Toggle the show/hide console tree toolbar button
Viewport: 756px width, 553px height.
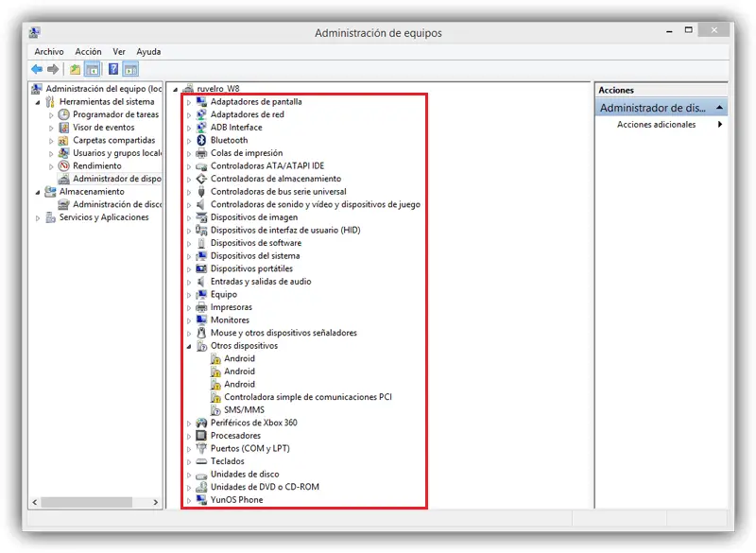click(92, 69)
